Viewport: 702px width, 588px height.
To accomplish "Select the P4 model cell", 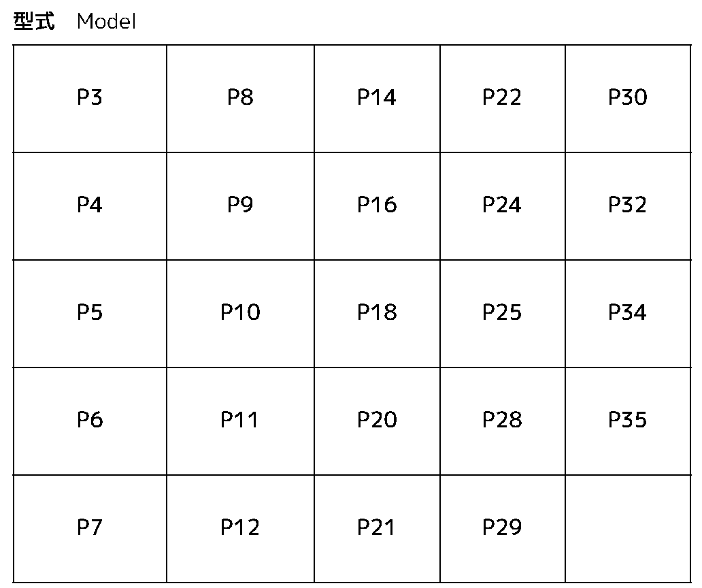I will [90, 206].
